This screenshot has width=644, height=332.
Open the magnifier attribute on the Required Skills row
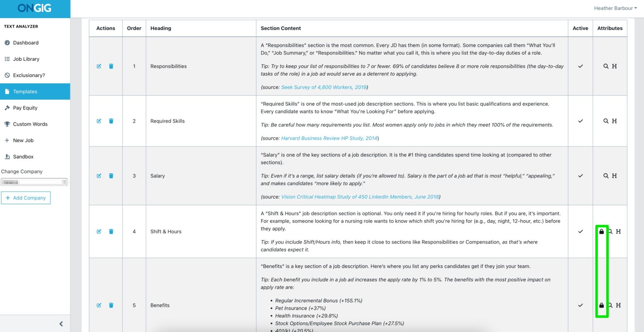(606, 121)
